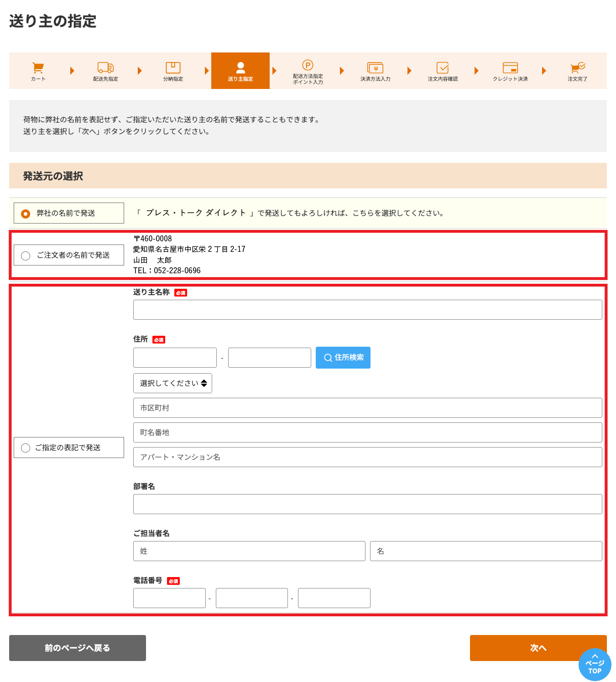Click the orange 次へ button
The height and width of the screenshot is (682, 616).
[x=538, y=648]
